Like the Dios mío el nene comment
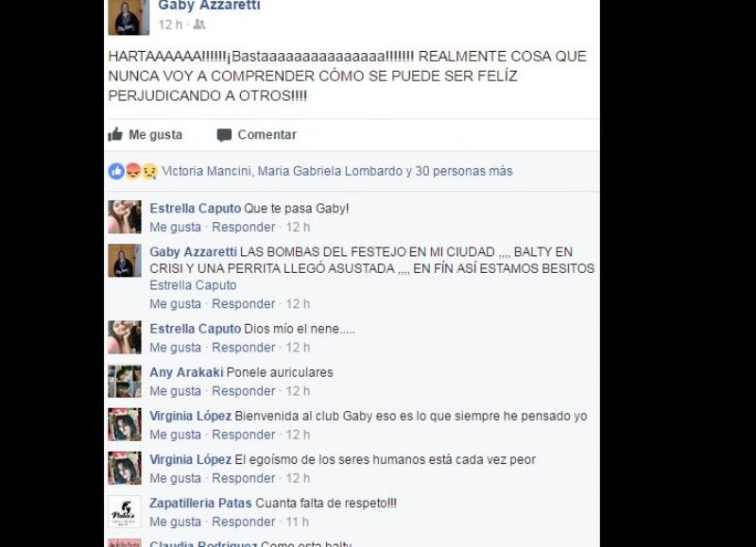This screenshot has width=756, height=547. 175,348
